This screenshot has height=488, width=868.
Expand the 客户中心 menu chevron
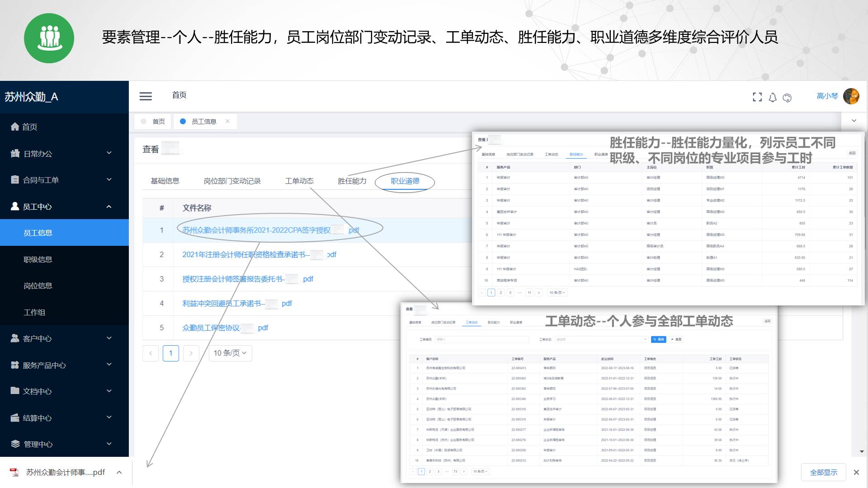pos(109,338)
